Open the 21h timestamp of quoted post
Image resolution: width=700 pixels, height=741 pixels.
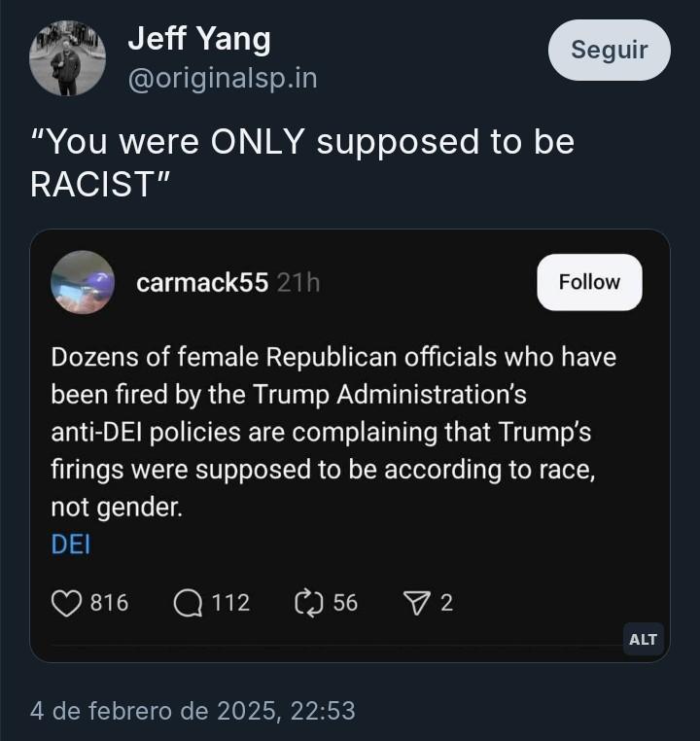pyautogui.click(x=298, y=283)
